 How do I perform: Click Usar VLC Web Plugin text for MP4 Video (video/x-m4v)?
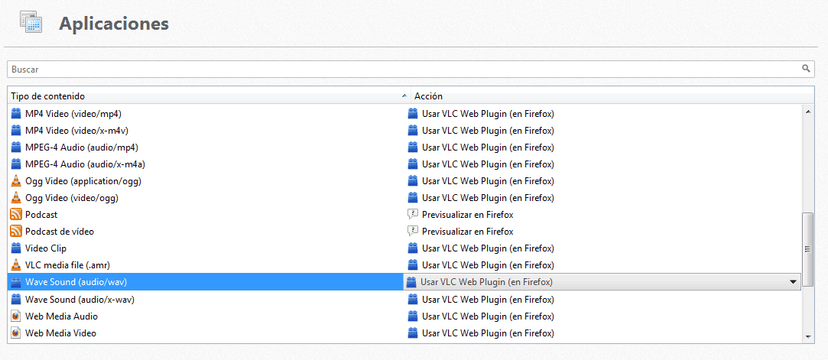[488, 130]
